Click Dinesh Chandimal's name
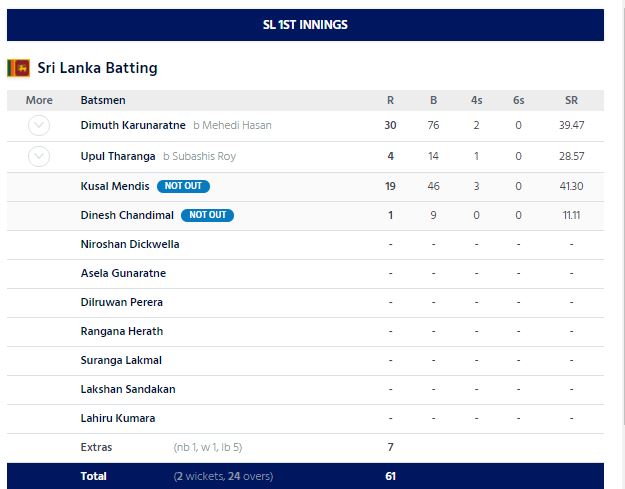The image size is (625, 489). coord(127,215)
